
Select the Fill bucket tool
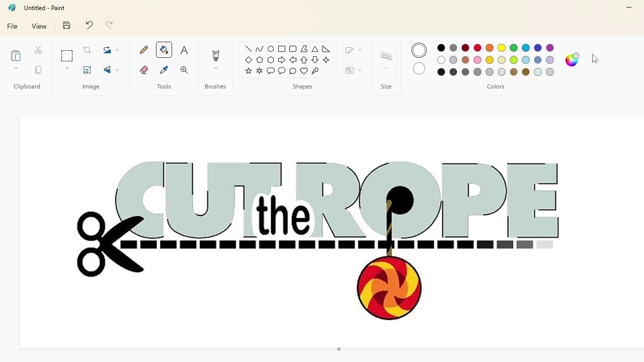164,50
